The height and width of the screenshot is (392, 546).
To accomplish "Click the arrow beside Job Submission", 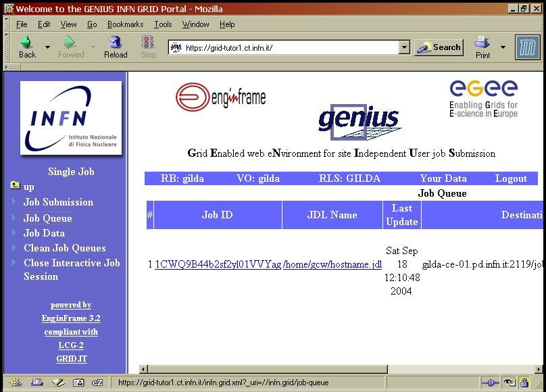I will [14, 201].
